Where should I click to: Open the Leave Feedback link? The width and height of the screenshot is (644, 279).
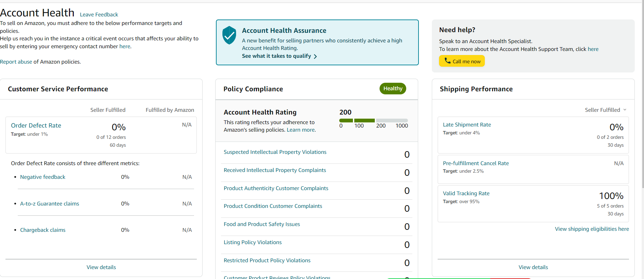point(99,14)
